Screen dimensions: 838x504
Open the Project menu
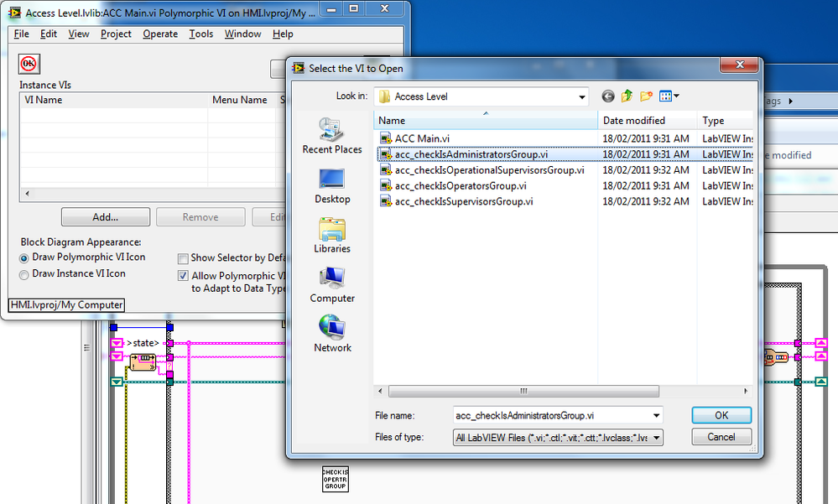[x=116, y=34]
